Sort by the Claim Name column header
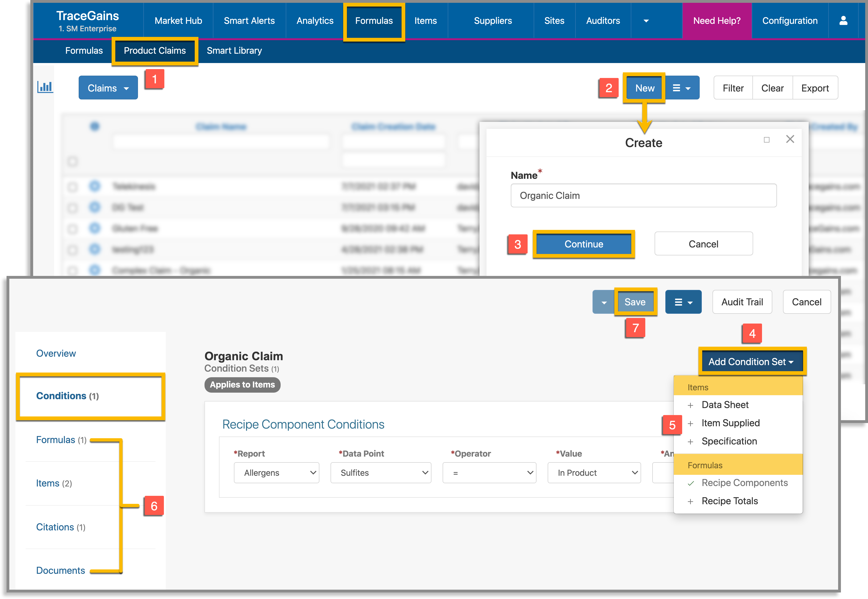Image resolution: width=868 pixels, height=599 pixels. pyautogui.click(x=221, y=127)
